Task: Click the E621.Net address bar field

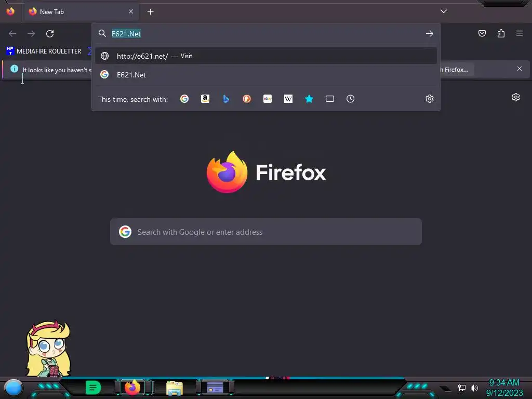Action: [x=266, y=34]
